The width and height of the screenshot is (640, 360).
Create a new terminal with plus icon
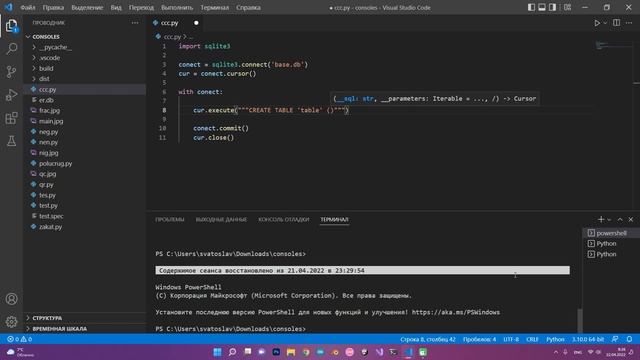point(601,220)
